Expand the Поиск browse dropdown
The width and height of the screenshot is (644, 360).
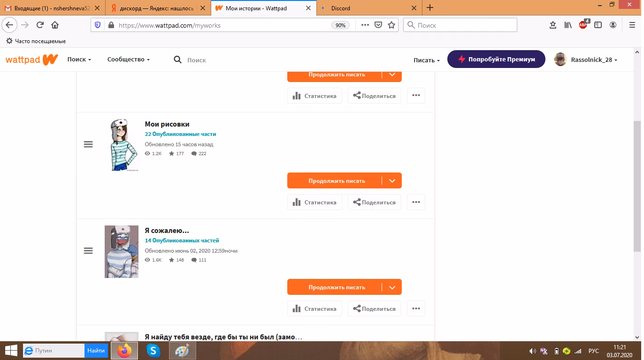(79, 60)
